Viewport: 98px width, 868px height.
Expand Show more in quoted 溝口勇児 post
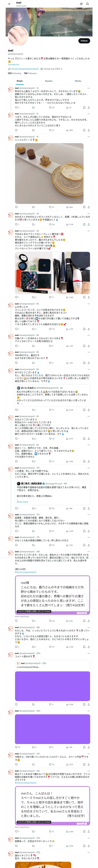point(22,502)
